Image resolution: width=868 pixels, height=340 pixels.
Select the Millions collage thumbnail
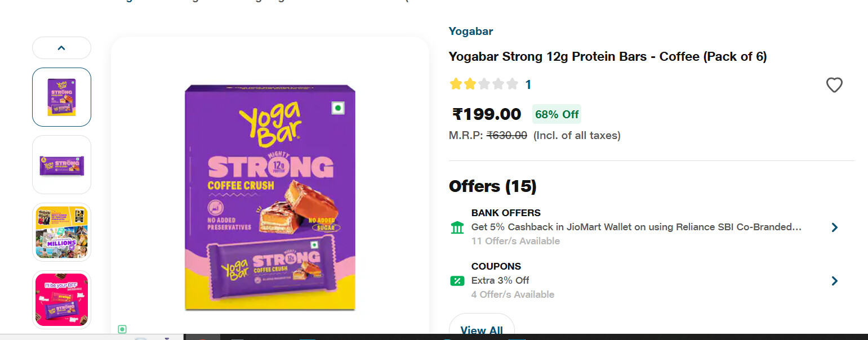61,232
